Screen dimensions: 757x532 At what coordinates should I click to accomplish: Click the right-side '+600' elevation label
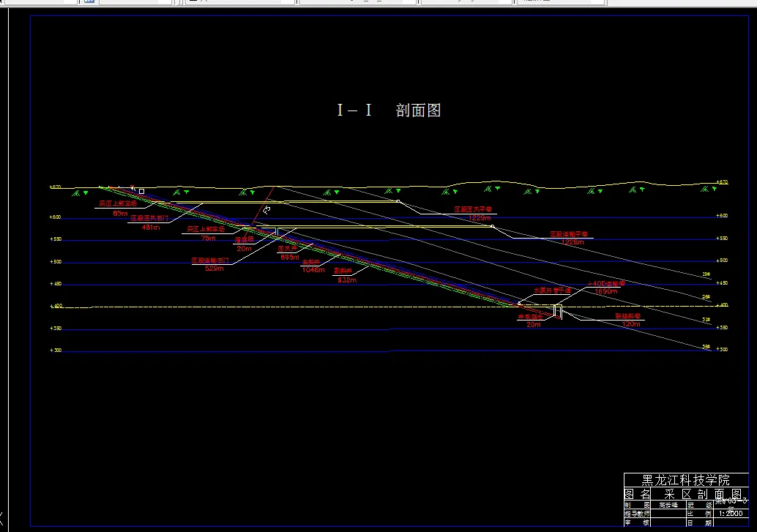point(723,216)
